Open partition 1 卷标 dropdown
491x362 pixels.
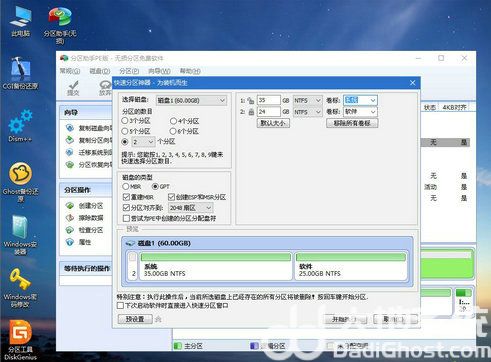point(360,100)
